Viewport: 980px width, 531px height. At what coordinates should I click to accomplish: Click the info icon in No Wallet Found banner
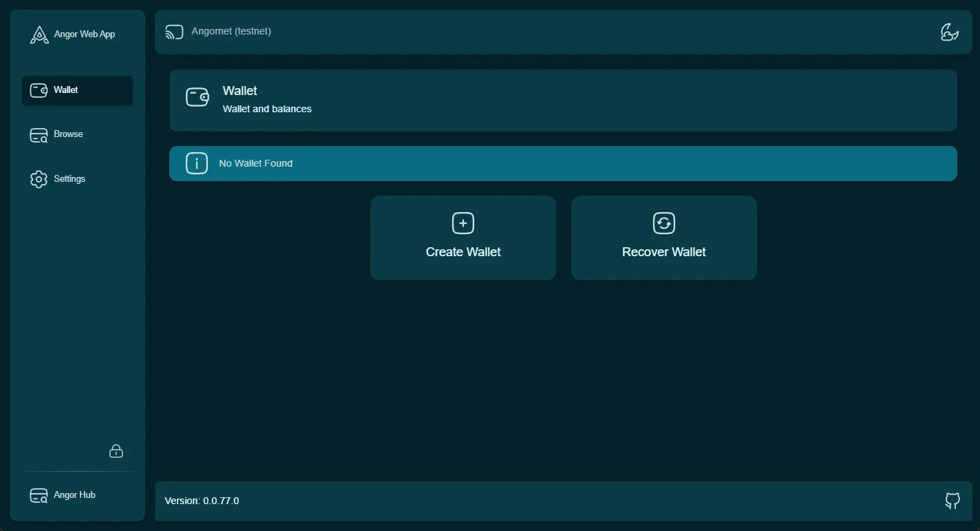tap(197, 163)
